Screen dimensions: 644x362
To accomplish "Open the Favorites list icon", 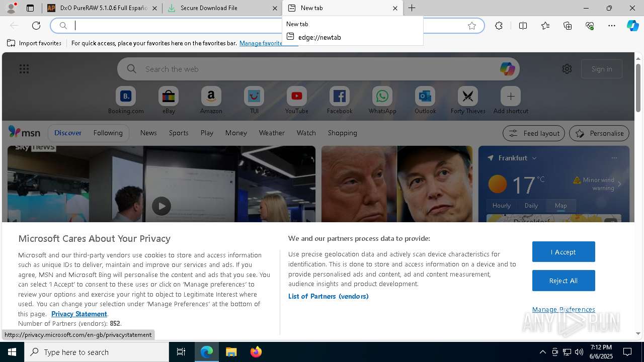I will pos(545,26).
